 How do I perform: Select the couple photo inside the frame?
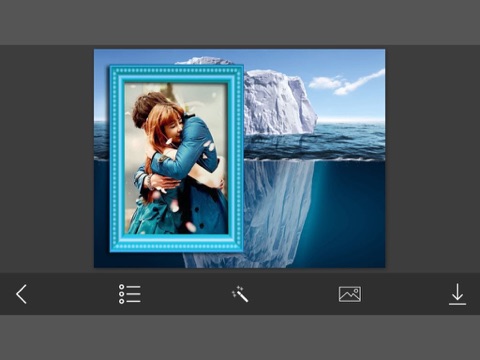(176, 158)
